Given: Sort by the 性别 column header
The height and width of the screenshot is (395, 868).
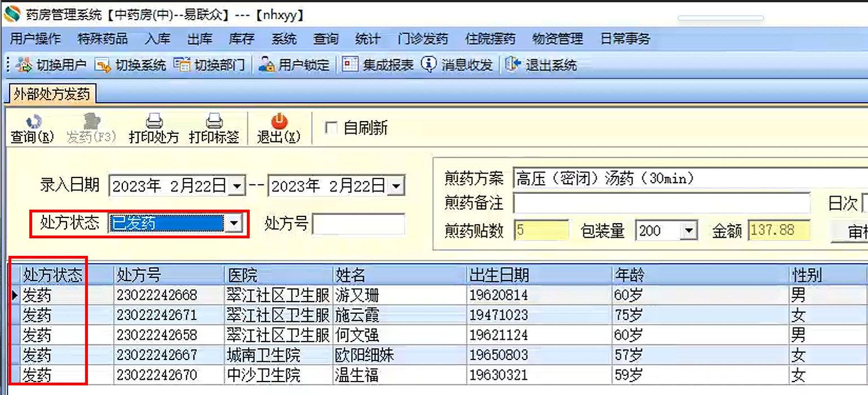Looking at the screenshot, I should (829, 275).
